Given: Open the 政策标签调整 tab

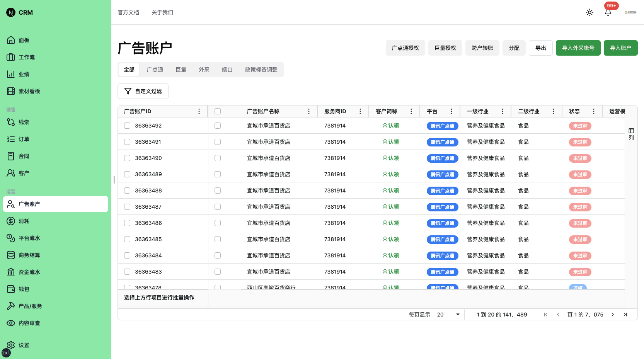Looking at the screenshot, I should coord(261,70).
